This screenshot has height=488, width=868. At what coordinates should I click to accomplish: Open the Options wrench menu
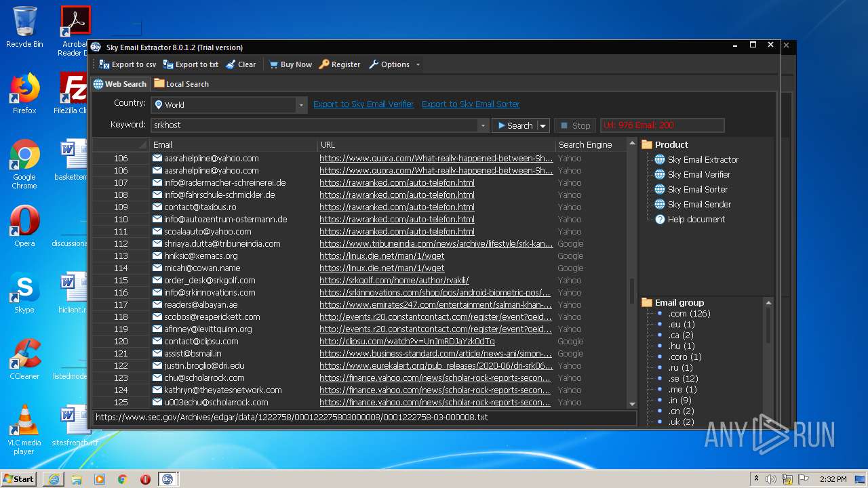coord(389,64)
